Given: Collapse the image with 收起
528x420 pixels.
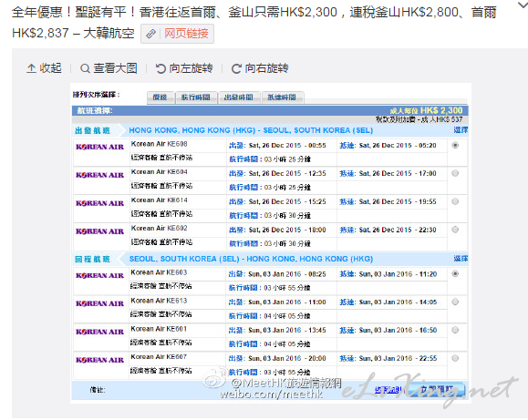Looking at the screenshot, I should coord(44,68).
